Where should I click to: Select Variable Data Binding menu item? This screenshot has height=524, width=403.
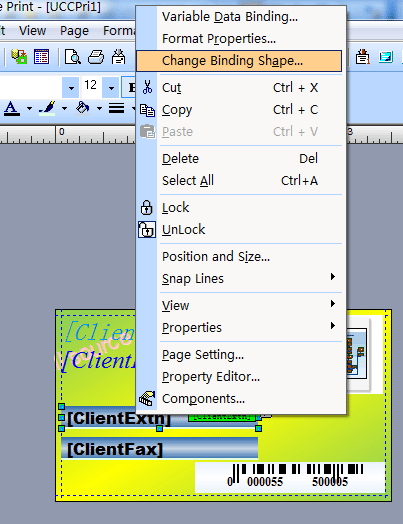230,17
